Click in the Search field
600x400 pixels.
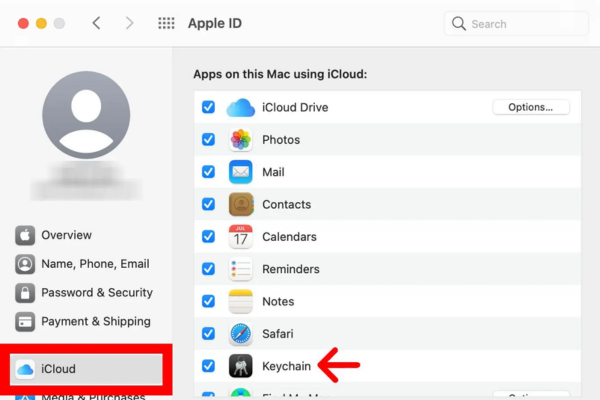516,24
